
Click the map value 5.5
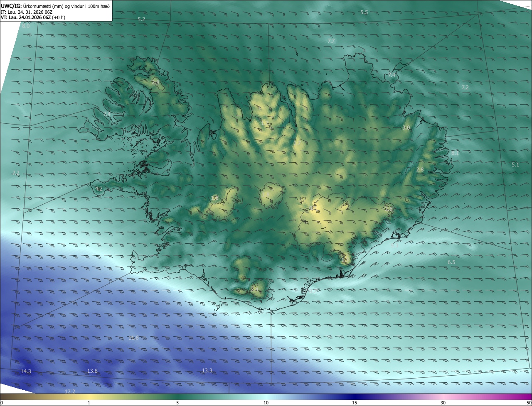point(364,12)
